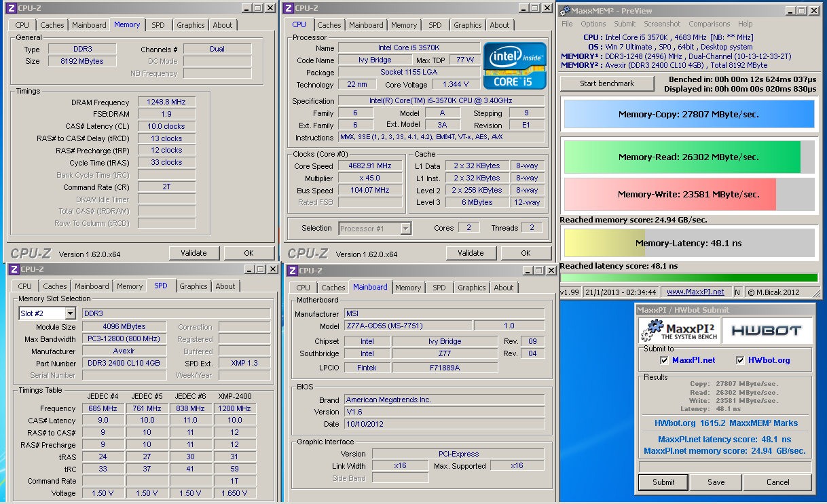Open the Slot #2 dropdown in SPD window
Viewport: 827px width, 504px height.
click(70, 313)
